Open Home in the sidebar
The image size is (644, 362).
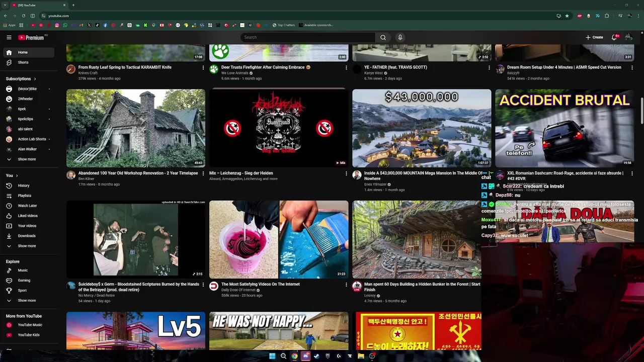click(x=28, y=52)
